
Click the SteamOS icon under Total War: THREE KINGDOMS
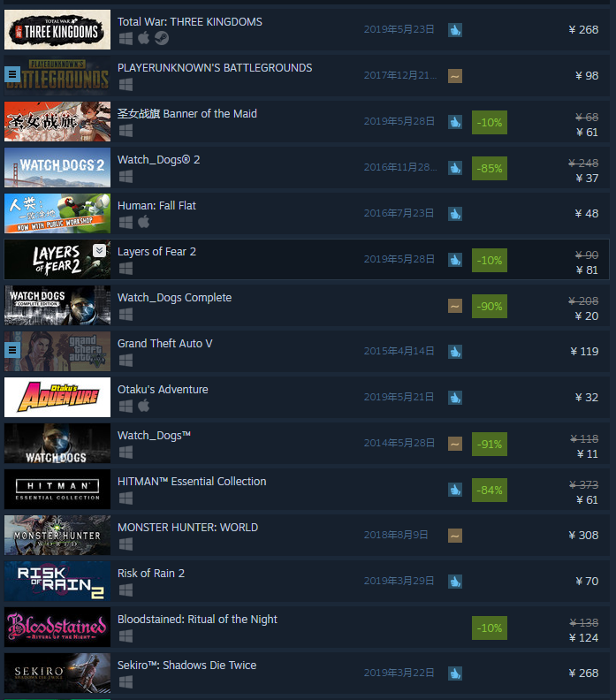(x=162, y=38)
